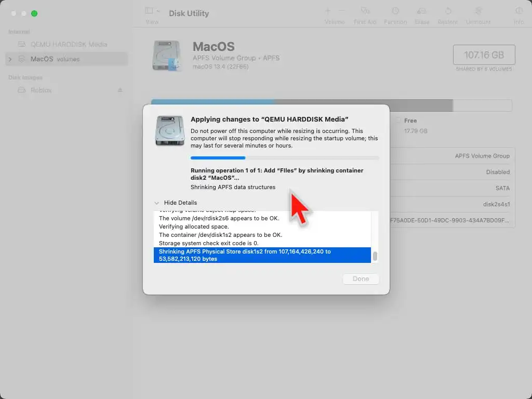Screen dimensions: 532x399
Task: Select the 'Shrinking APFS Physical Store' log line
Action: point(262,255)
